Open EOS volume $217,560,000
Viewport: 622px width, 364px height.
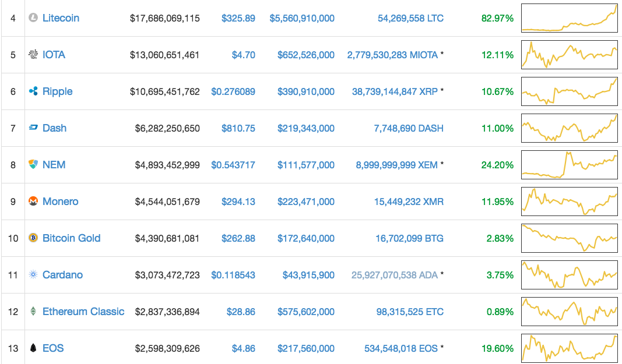[306, 348]
